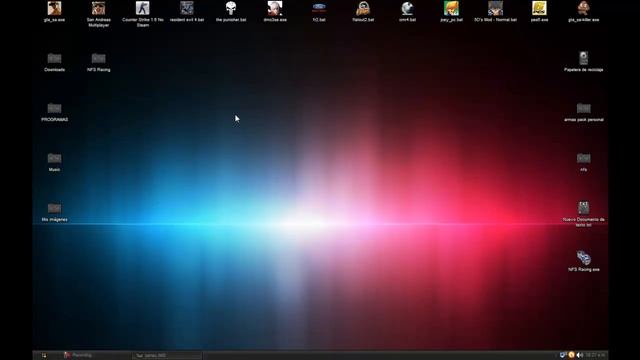Select the punisher.bat skull icon
The image size is (640, 360).
click(231, 9)
